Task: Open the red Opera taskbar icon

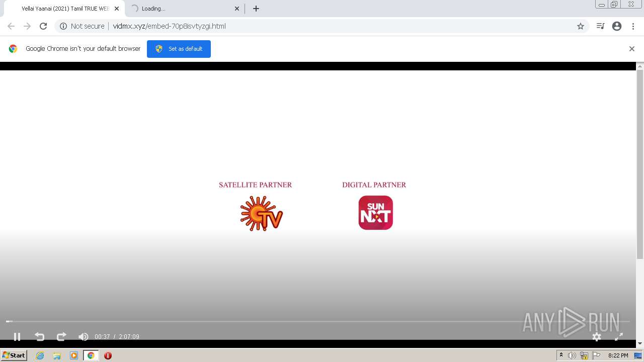Action: (x=108, y=355)
